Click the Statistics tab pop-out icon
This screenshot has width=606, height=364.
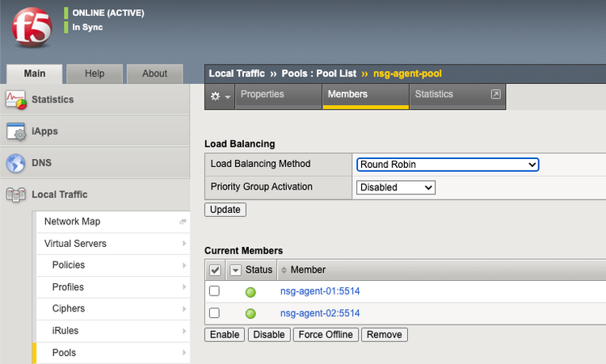(x=496, y=94)
